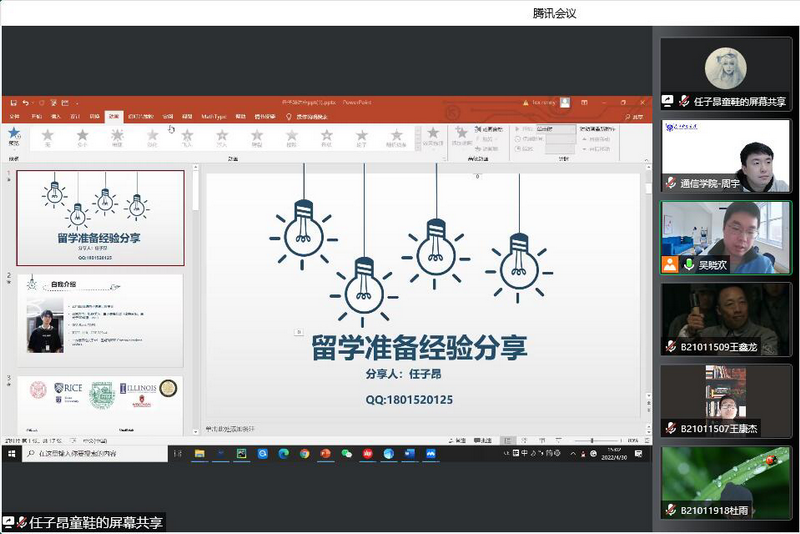Open WeChat from the taskbar
Image resolution: width=800 pixels, height=534 pixels.
point(347,453)
